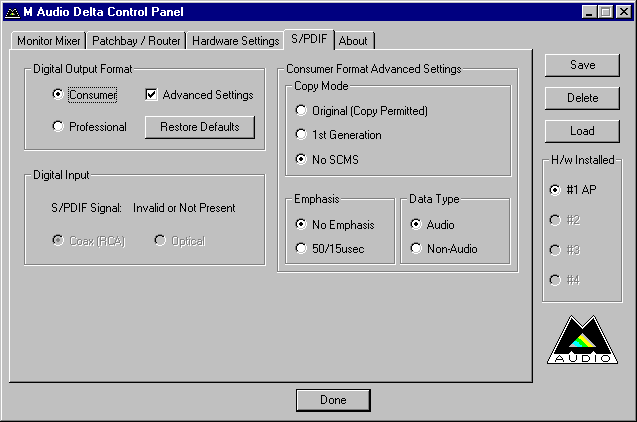Open the About tab
Image resolution: width=637 pixels, height=422 pixels.
[353, 41]
